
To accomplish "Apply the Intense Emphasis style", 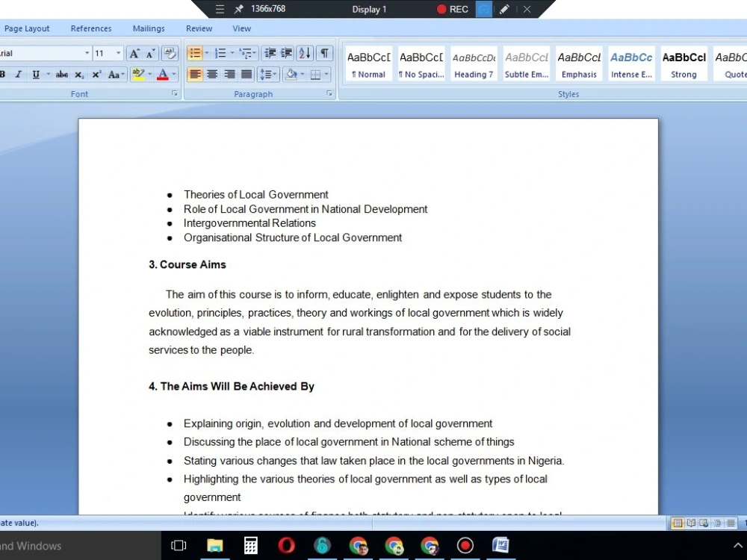I will coord(631,64).
